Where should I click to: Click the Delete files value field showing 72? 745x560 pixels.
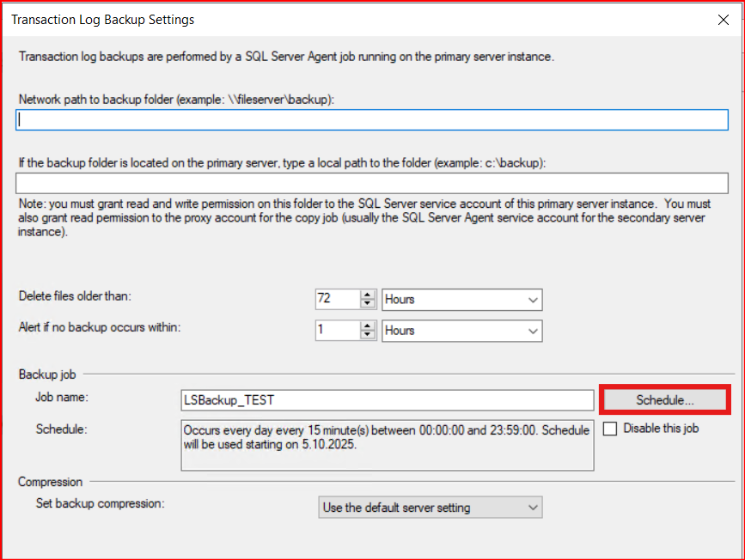point(336,300)
